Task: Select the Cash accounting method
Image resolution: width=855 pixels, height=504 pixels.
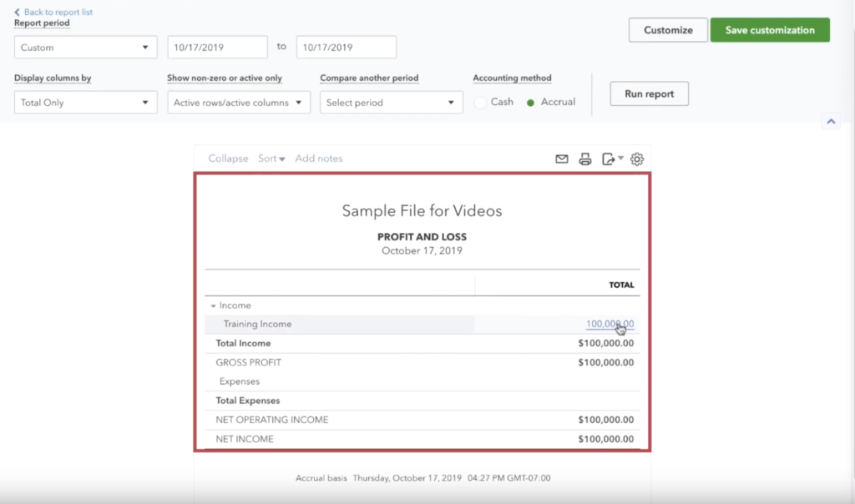Action: (x=480, y=103)
